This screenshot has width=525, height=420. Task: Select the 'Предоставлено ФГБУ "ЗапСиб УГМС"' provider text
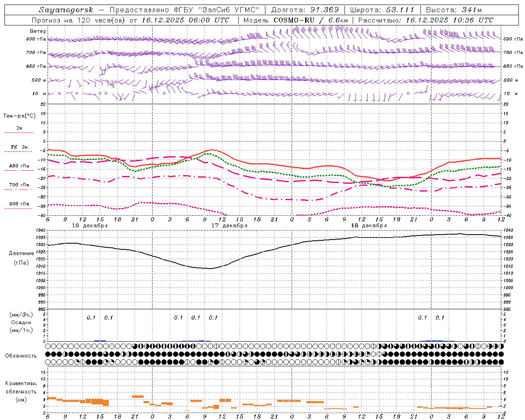(x=185, y=10)
